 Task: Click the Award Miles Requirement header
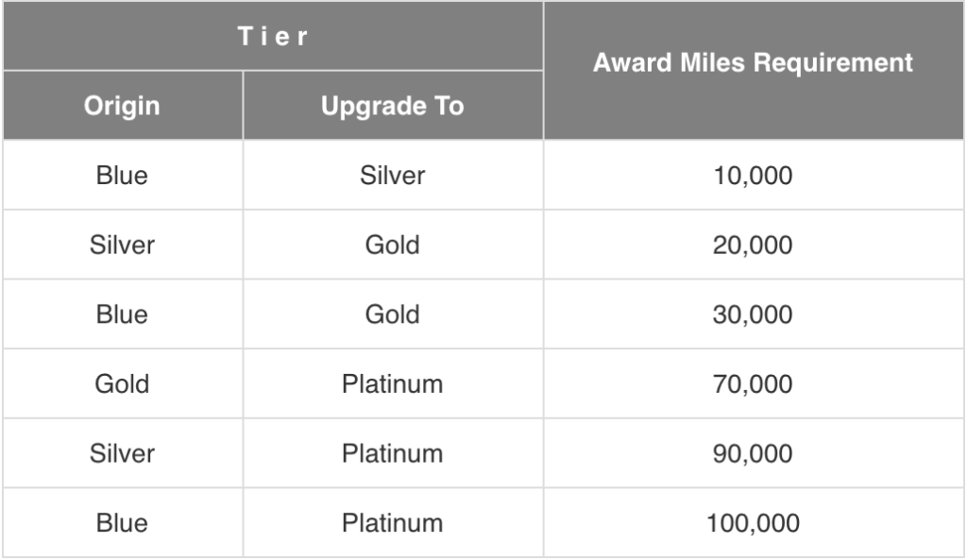753,63
